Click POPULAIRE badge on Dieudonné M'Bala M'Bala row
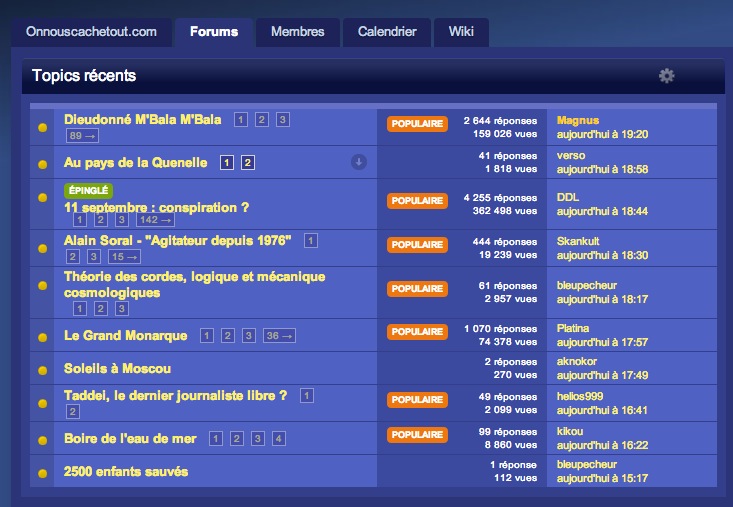Screen dimensions: 733x507 click(x=417, y=124)
